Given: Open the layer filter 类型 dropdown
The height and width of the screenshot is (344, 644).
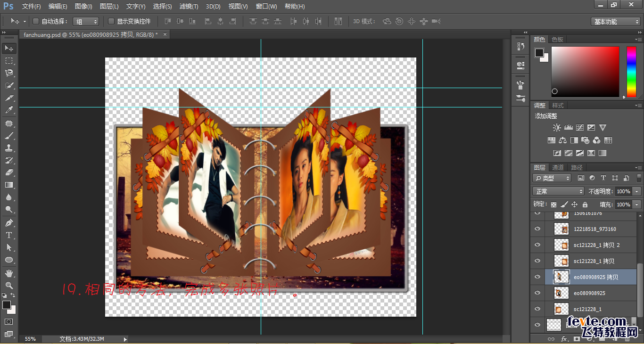Looking at the screenshot, I should [x=552, y=178].
